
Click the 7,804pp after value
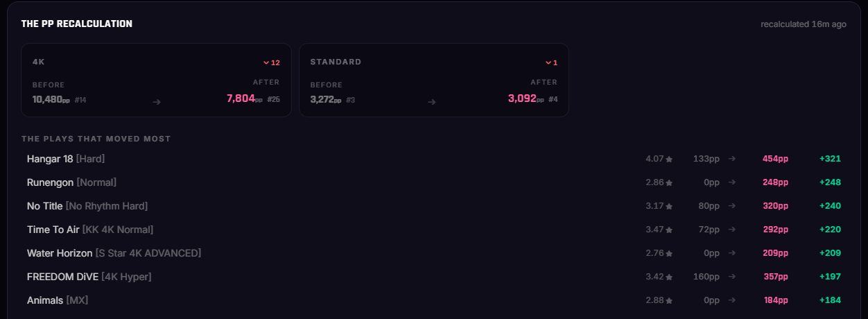point(245,98)
